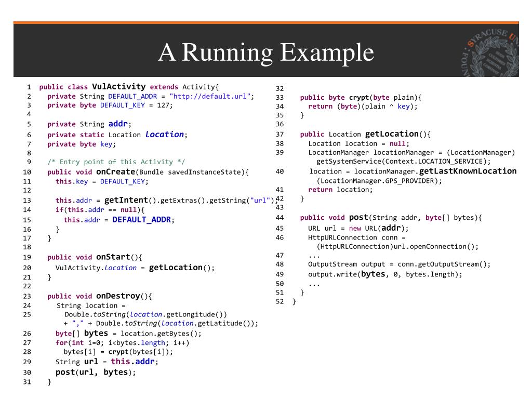The height and width of the screenshot is (399, 532).
Task: Click "new URL(addr)" on line 45
Action: click(x=377, y=228)
